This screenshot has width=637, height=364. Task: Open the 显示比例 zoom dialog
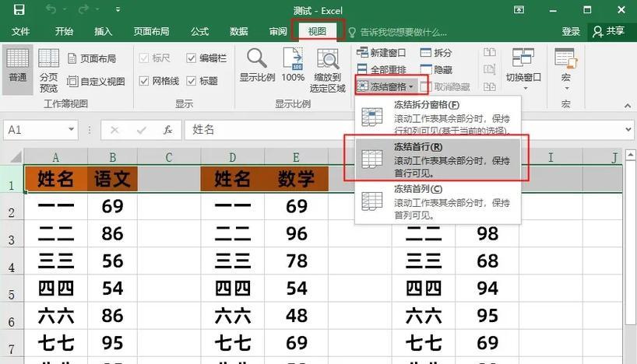pyautogui.click(x=257, y=65)
